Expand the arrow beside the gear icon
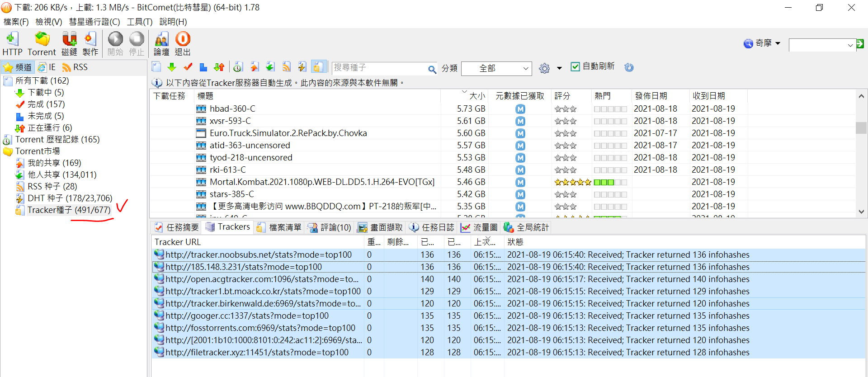 559,68
